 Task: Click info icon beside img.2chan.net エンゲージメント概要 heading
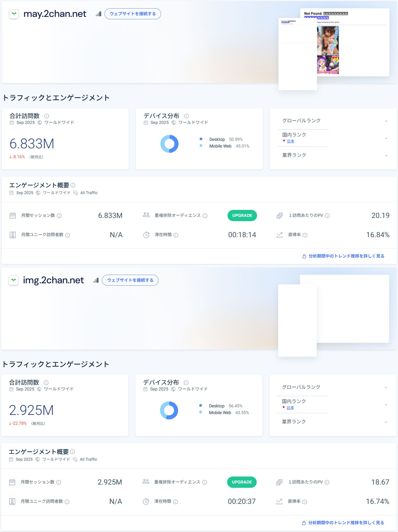click(72, 452)
